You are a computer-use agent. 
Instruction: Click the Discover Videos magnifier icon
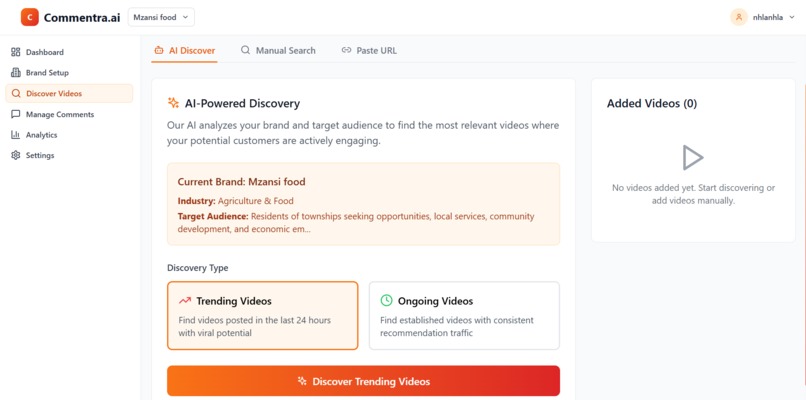coord(15,94)
